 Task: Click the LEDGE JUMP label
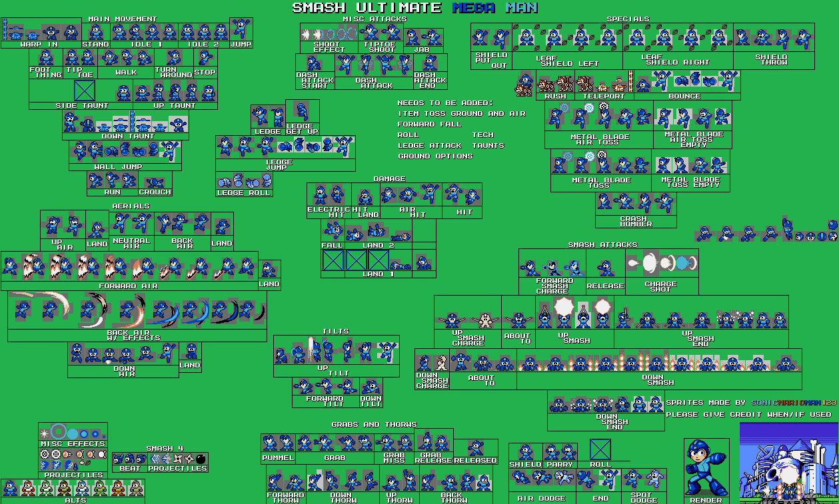click(x=279, y=165)
